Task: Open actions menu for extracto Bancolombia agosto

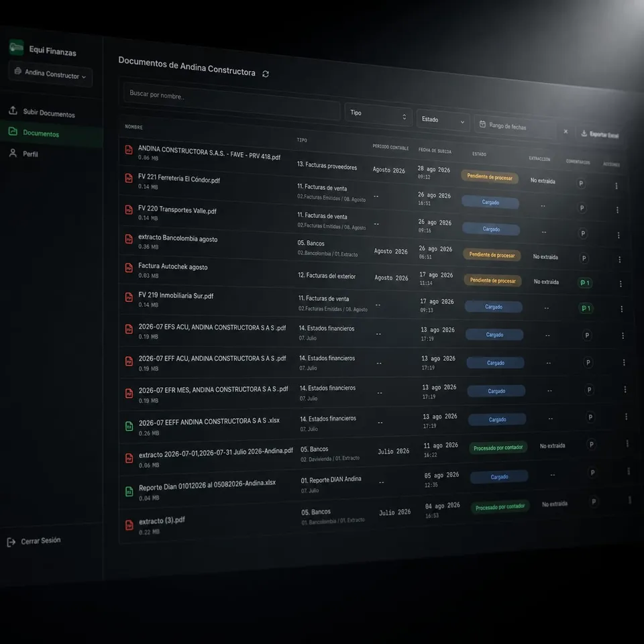Action: click(620, 260)
